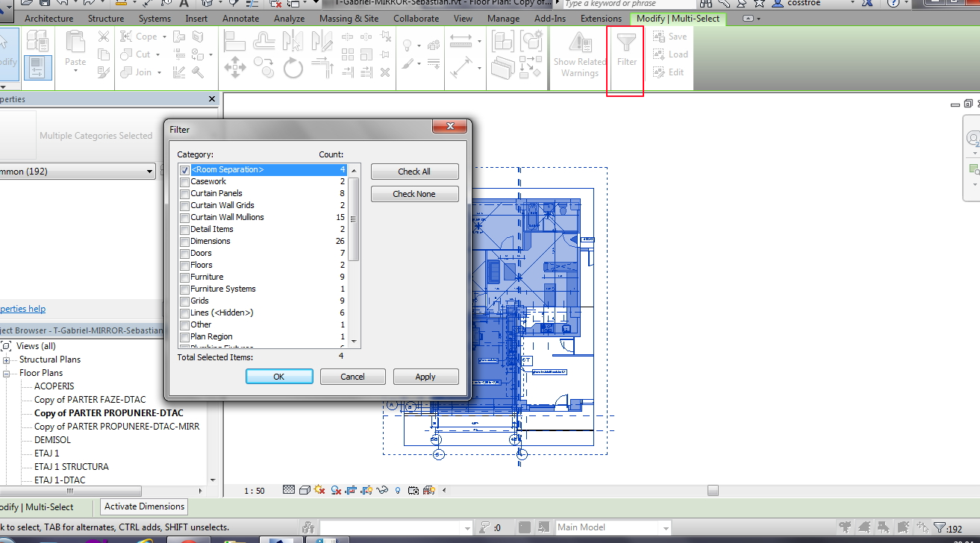Open the Common (192) type selector dropdown

click(149, 172)
